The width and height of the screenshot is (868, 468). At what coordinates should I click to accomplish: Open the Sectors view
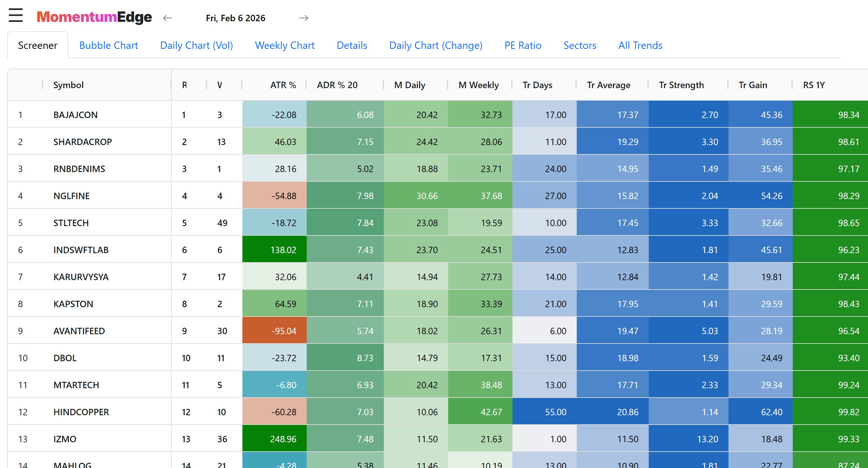point(580,45)
